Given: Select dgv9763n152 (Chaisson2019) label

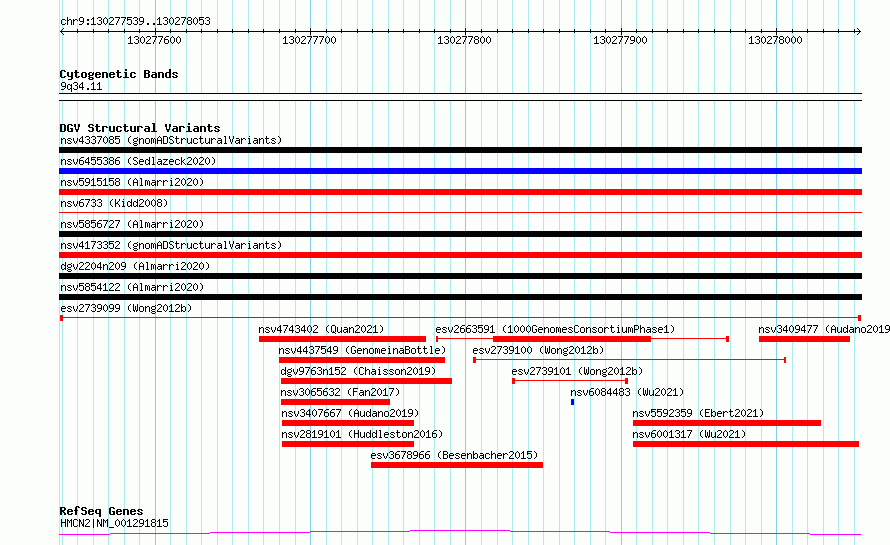Looking at the screenshot, I should 358,371.
